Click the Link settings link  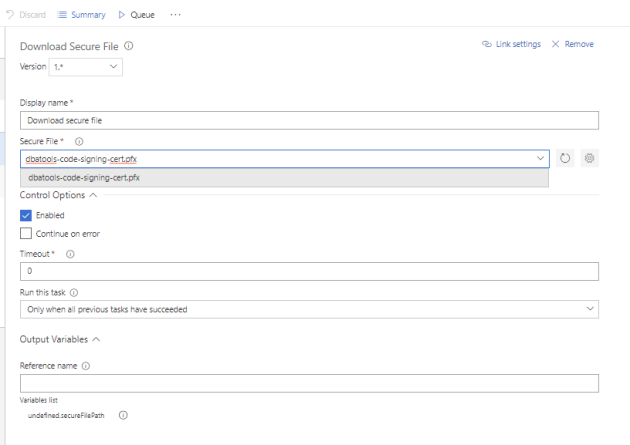[510, 45]
